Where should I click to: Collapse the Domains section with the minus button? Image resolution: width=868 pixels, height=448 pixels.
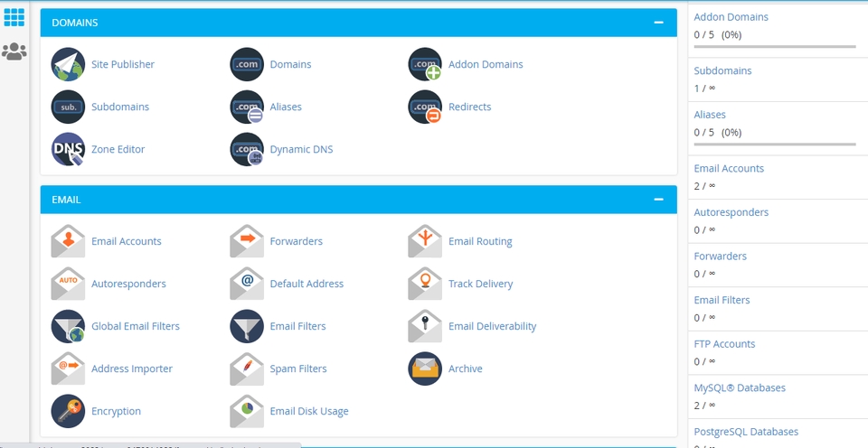(x=658, y=23)
